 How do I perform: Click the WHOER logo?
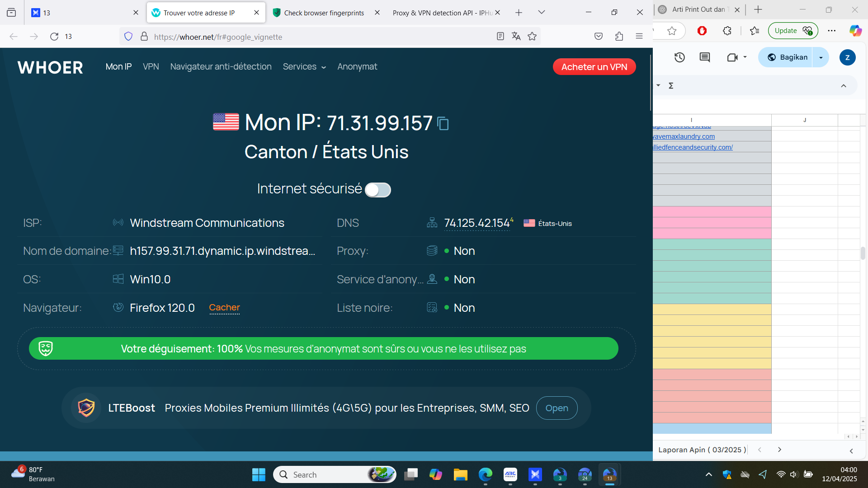[50, 67]
